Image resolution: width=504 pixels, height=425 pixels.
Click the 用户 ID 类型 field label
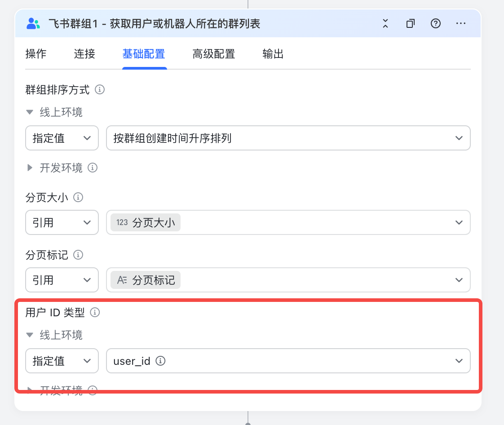[55, 312]
